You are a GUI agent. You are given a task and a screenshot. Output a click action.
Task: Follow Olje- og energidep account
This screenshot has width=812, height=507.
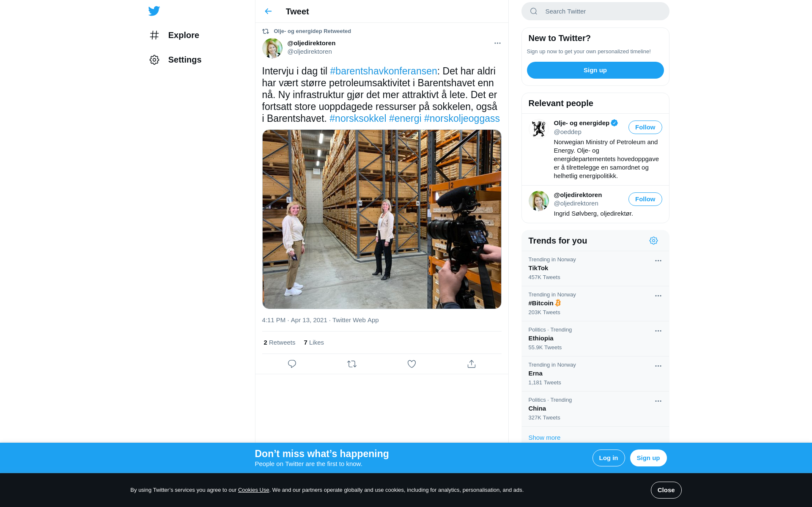click(645, 127)
